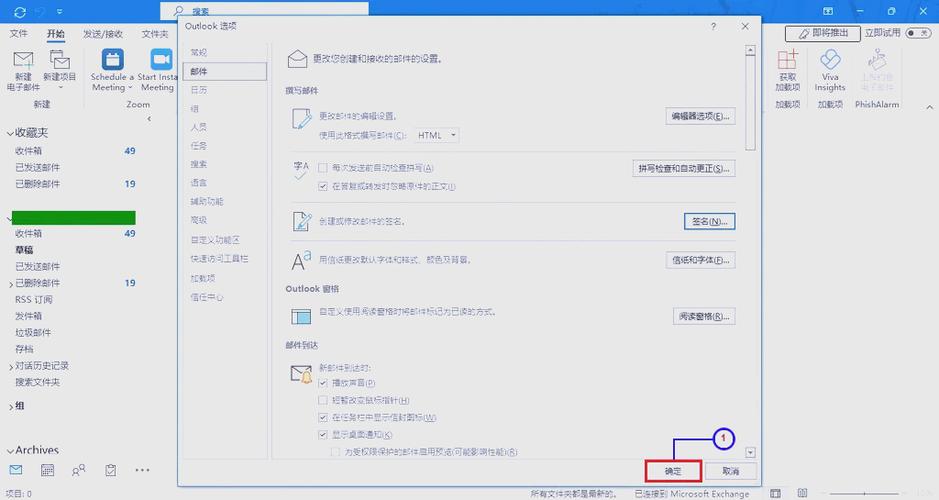Expand the 组 groups section
The image size is (939, 500).
(x=11, y=407)
